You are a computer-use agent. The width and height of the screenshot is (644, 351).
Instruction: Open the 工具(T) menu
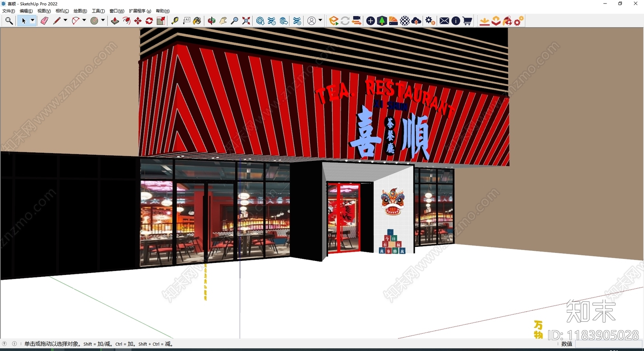pos(98,11)
